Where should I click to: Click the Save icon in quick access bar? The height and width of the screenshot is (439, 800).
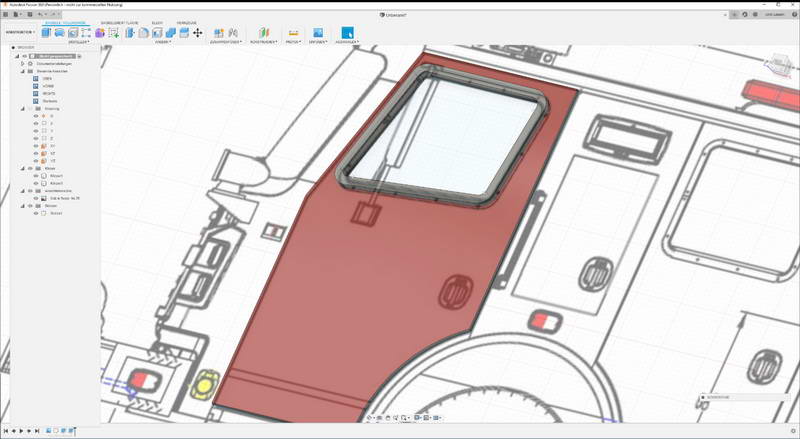(x=30, y=15)
